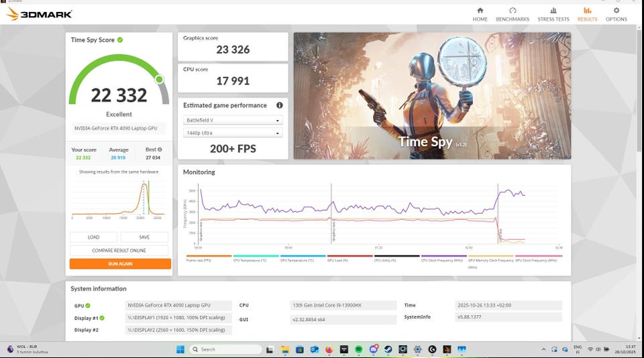This screenshot has width=644, height=358.
Task: Toggle the CPU Utility (%) legend series
Action: pos(396,258)
